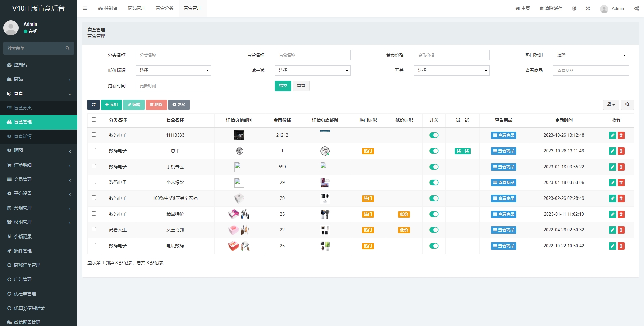Switch to the 盲盒分类 top tab
Screen dimensions: 644x326
165,8
